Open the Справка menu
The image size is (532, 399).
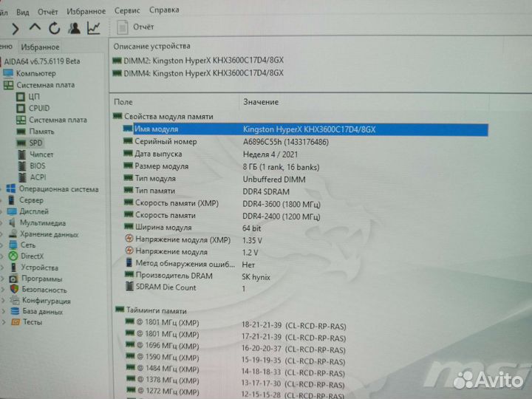[x=164, y=10]
